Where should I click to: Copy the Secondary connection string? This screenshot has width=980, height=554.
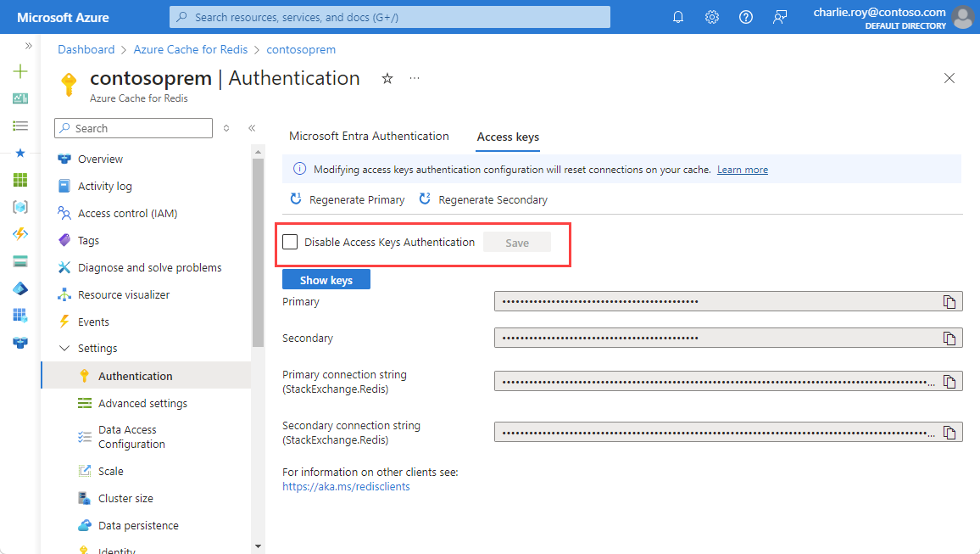click(951, 431)
